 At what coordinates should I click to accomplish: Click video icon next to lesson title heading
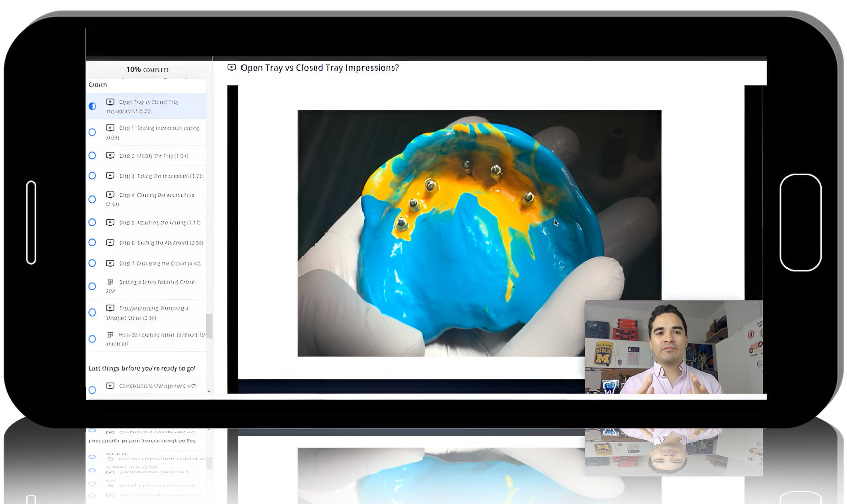[x=232, y=67]
